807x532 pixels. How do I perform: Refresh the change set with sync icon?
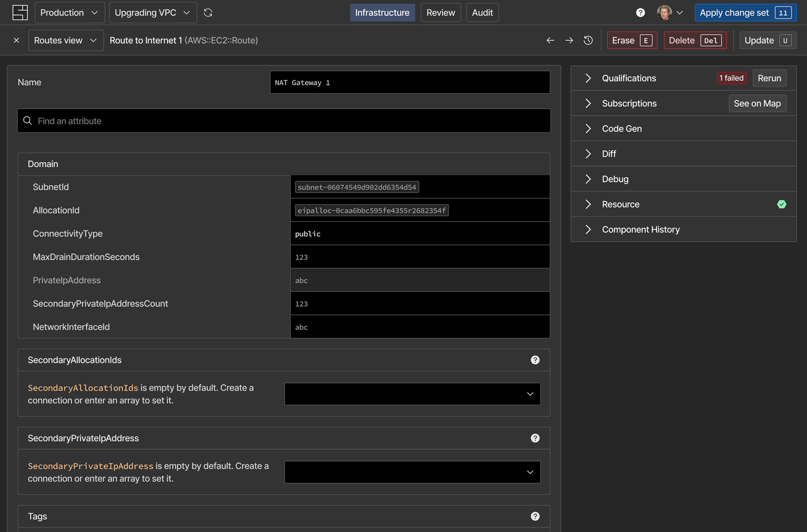(208, 12)
